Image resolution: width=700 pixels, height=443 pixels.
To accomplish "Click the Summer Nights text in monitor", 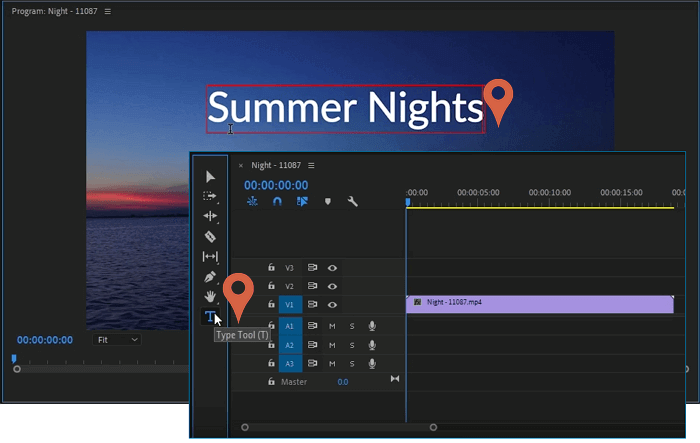I will pyautogui.click(x=345, y=107).
